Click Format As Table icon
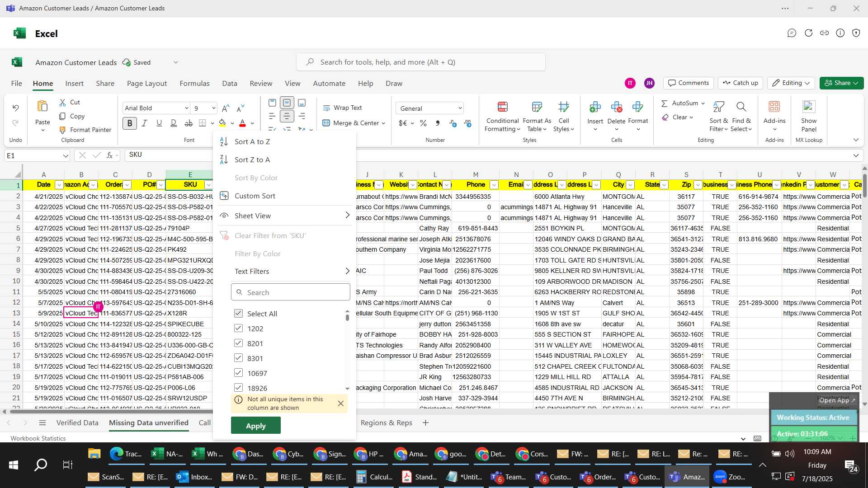 click(x=537, y=107)
